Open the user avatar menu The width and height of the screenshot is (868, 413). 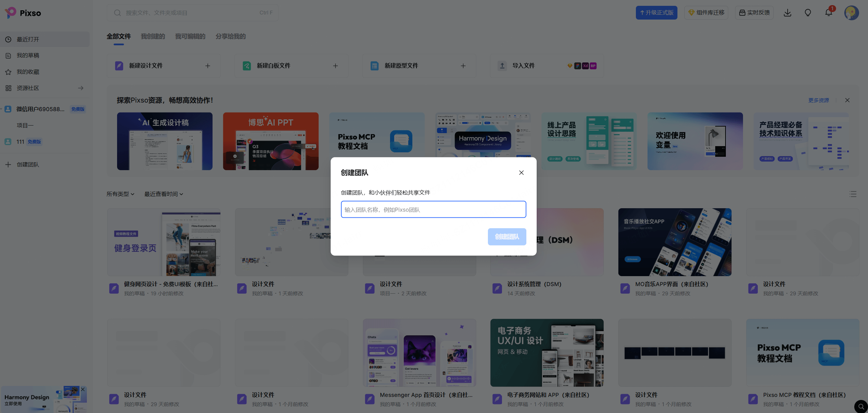pos(852,13)
